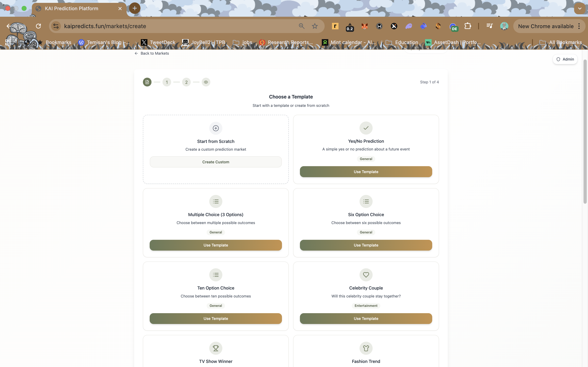This screenshot has height=367, width=588.
Task: Click the trophy icon for TV Show Winner
Action: (216, 348)
